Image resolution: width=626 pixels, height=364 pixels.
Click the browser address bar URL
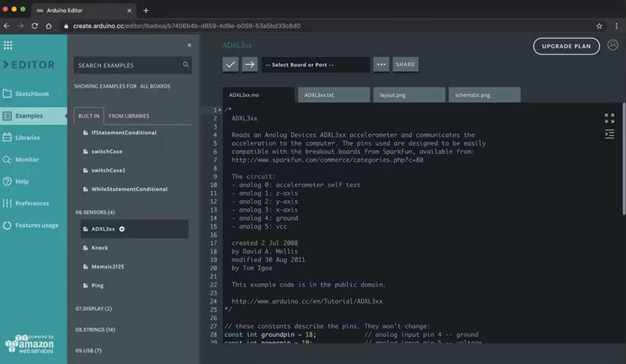point(187,26)
